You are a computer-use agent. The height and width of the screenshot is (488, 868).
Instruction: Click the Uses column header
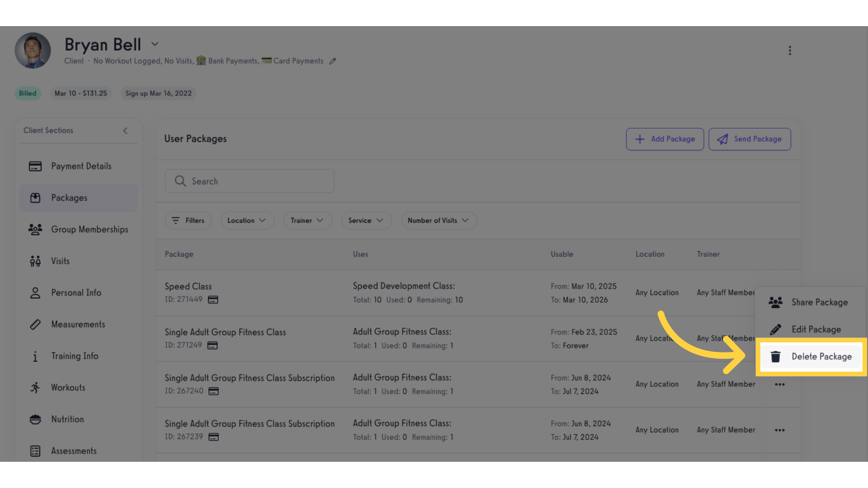360,254
